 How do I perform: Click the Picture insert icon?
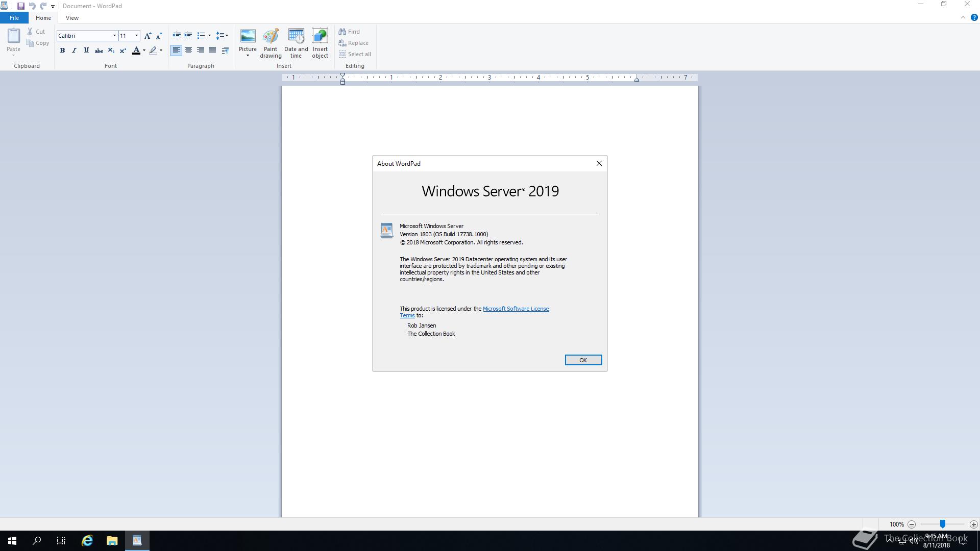point(248,37)
